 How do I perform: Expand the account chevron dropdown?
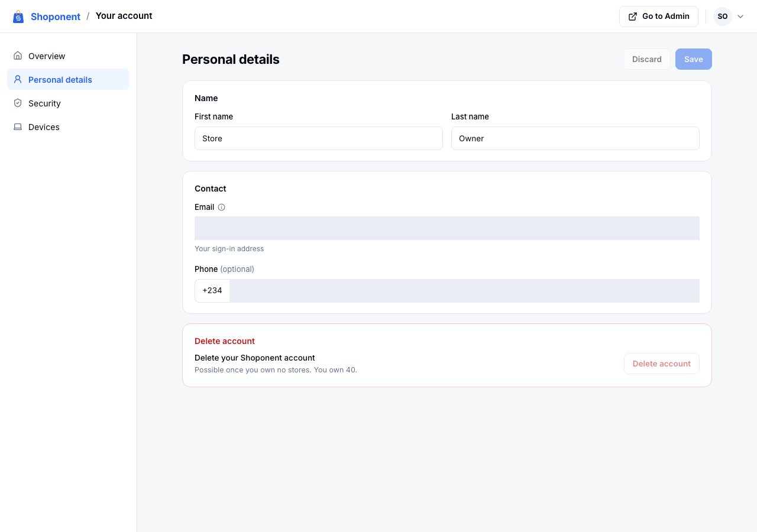pos(740,17)
